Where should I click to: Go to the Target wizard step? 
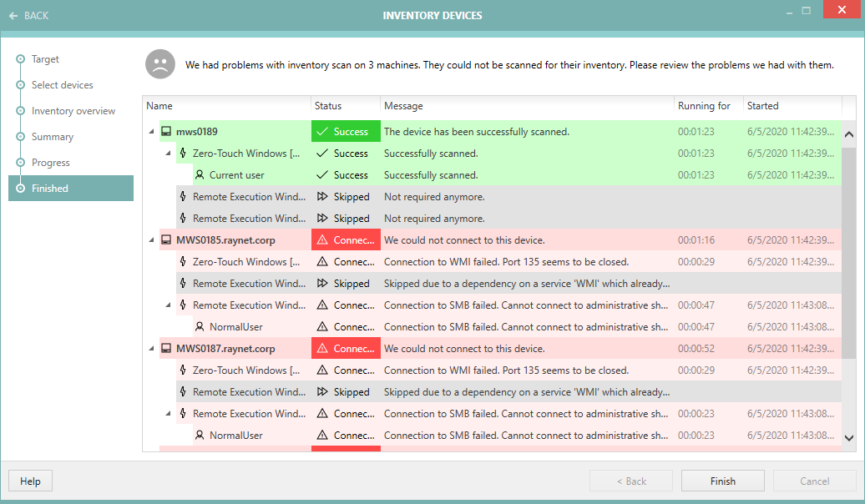pos(45,59)
